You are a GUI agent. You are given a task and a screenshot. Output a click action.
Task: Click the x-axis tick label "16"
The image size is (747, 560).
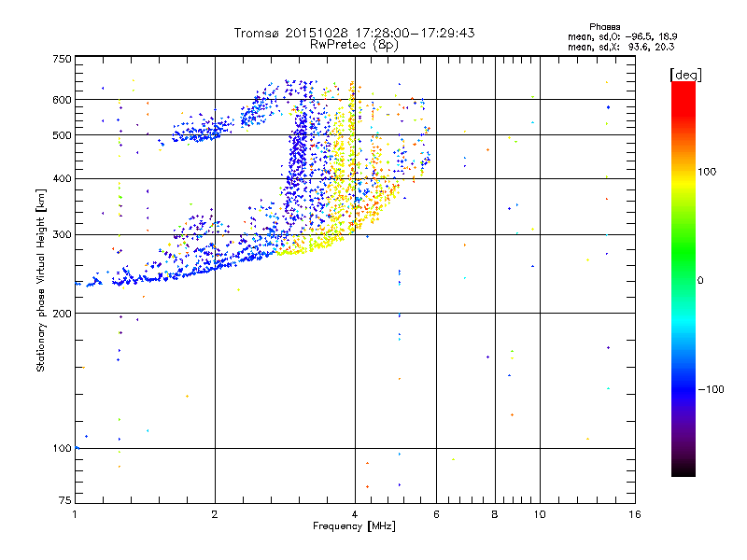[x=635, y=514]
